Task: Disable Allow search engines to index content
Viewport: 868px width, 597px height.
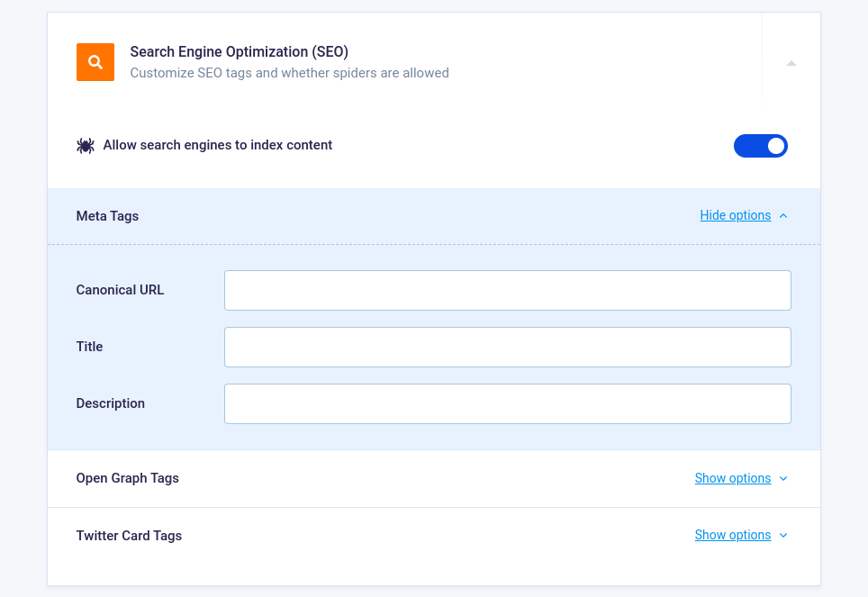Action: coord(761,146)
